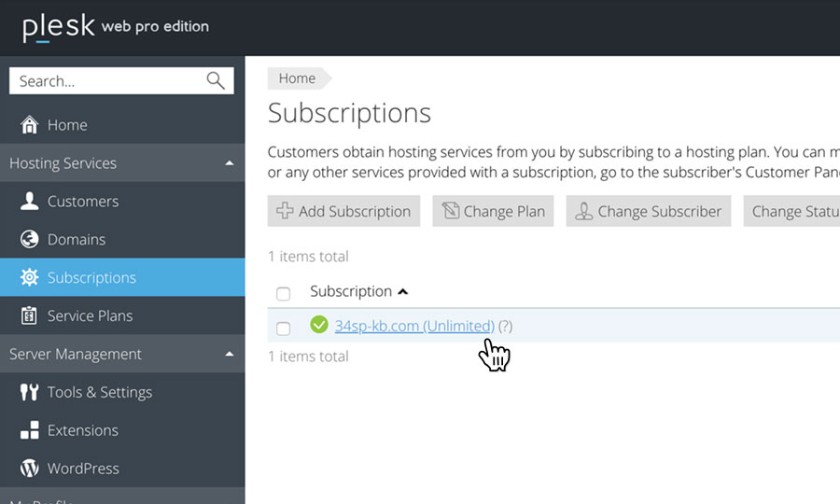Click the (?) help hint beside 34sp-kb.com
This screenshot has height=504, width=840.
[505, 326]
